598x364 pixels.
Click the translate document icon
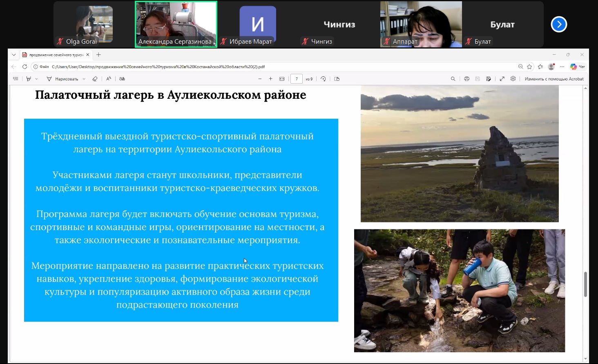coord(122,79)
